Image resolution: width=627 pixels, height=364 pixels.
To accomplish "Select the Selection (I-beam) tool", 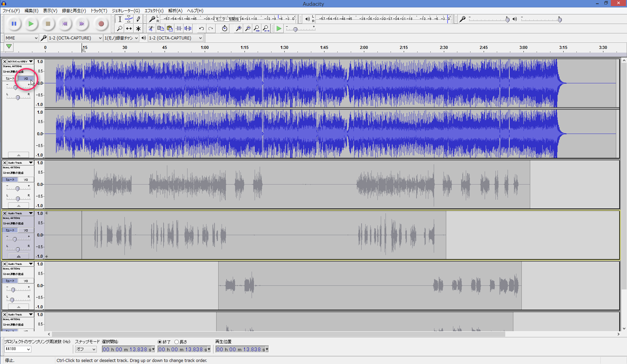I will [x=120, y=19].
